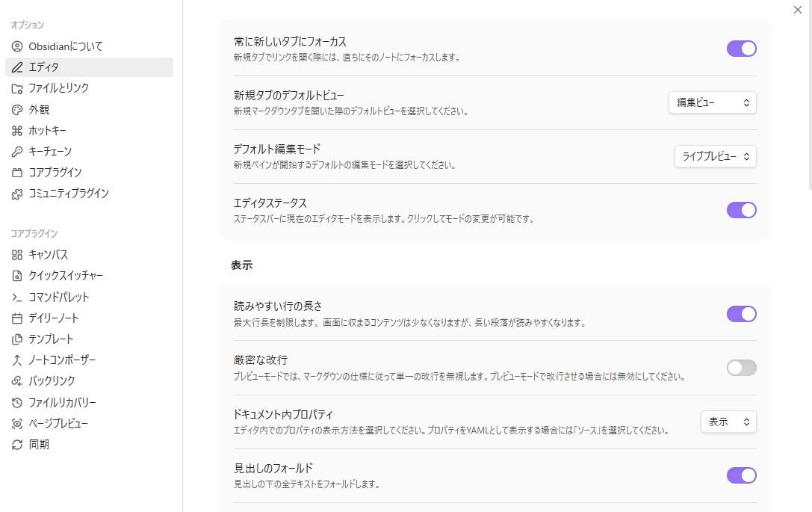Turn off the 見出しのフォールド switch

[x=741, y=475]
